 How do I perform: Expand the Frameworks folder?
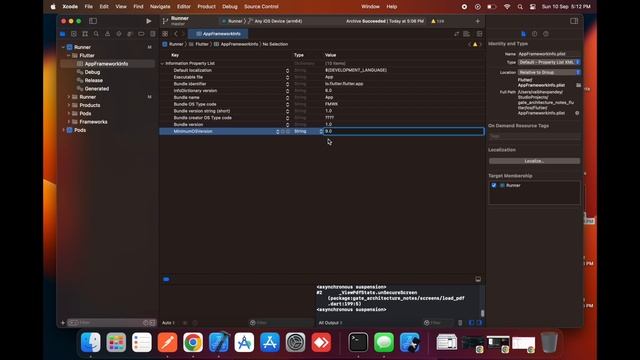[x=69, y=122]
